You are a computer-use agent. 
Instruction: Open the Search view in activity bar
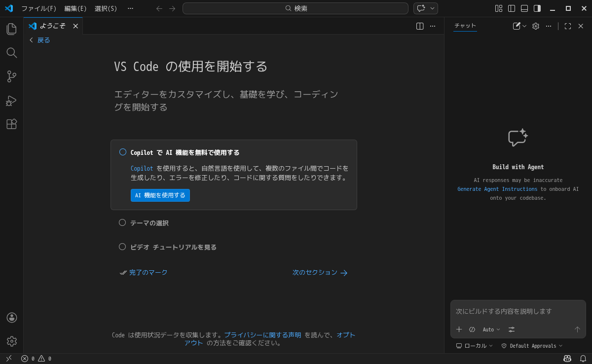pos(11,53)
